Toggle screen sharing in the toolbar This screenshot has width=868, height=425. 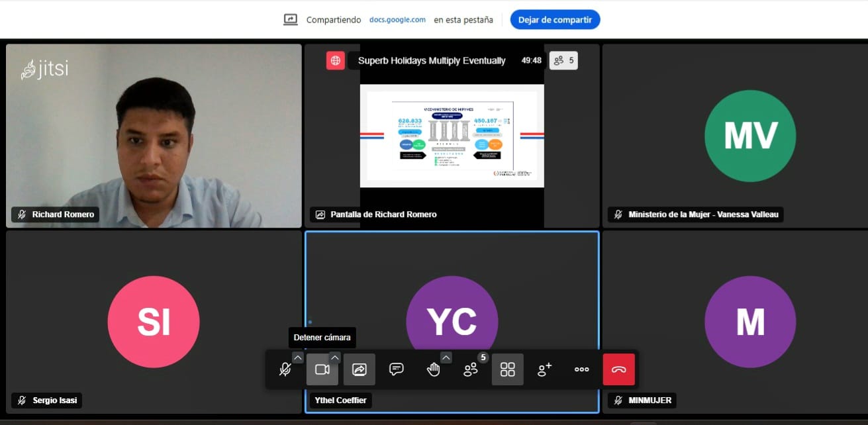(x=360, y=369)
